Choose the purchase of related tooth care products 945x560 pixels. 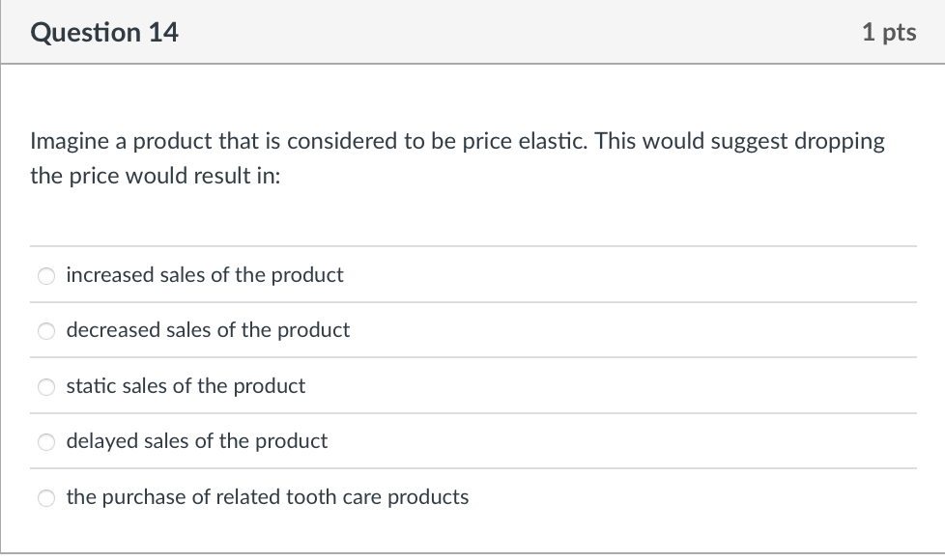(267, 497)
